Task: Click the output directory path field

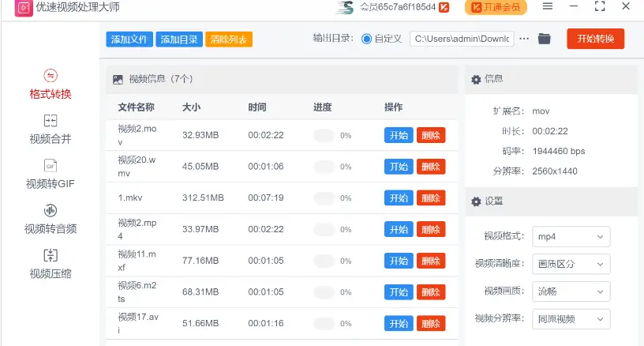Action: point(462,39)
